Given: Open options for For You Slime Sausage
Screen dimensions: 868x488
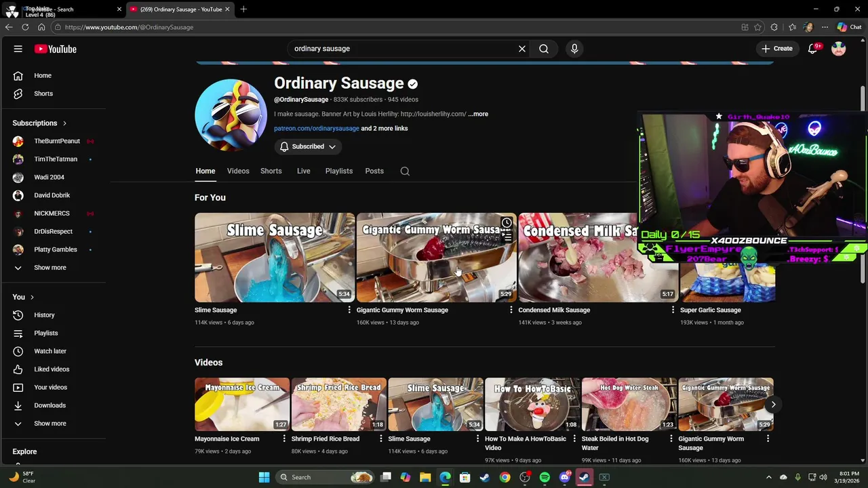Looking at the screenshot, I should [x=349, y=310].
